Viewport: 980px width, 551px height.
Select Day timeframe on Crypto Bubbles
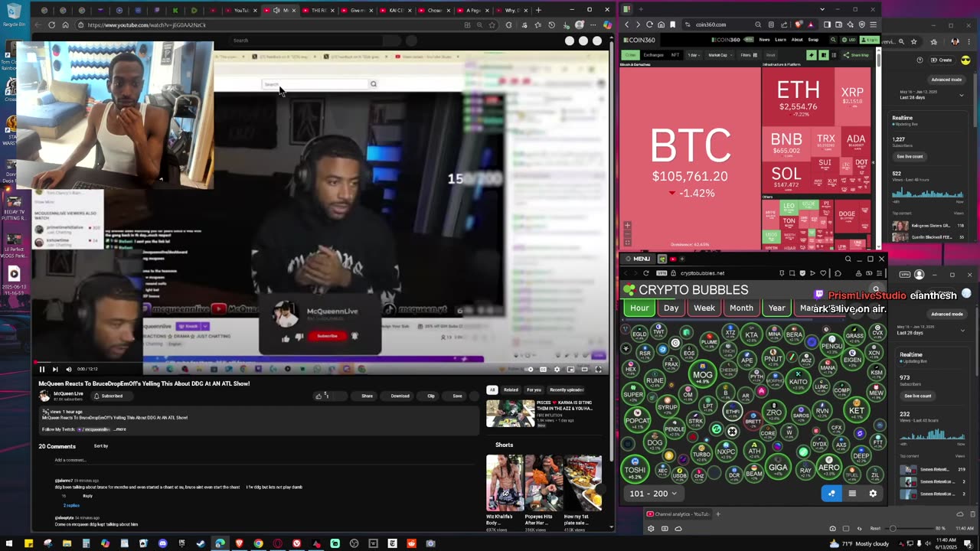671,308
